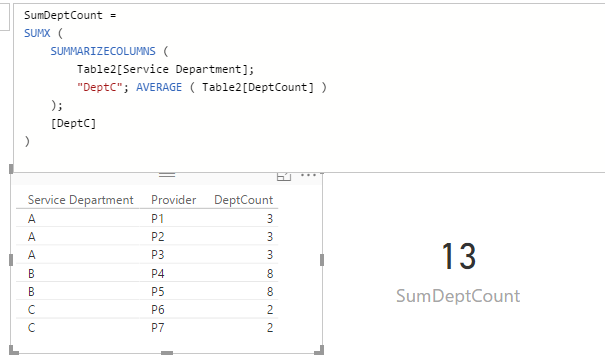Click Service Department C in row P6
This screenshot has width=605, height=363.
click(31, 309)
